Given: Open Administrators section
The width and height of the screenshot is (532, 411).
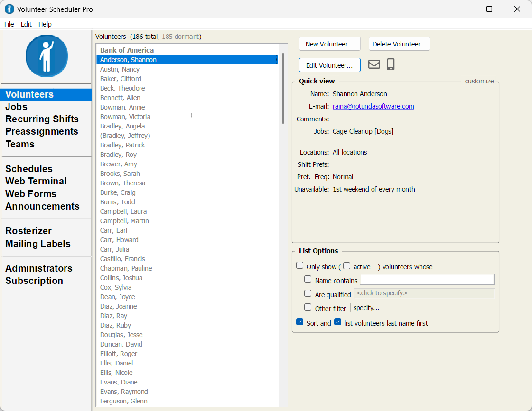Looking at the screenshot, I should click(39, 268).
